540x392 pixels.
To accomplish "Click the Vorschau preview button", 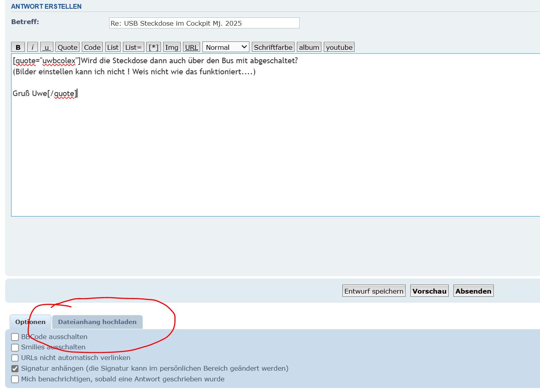I will [429, 291].
